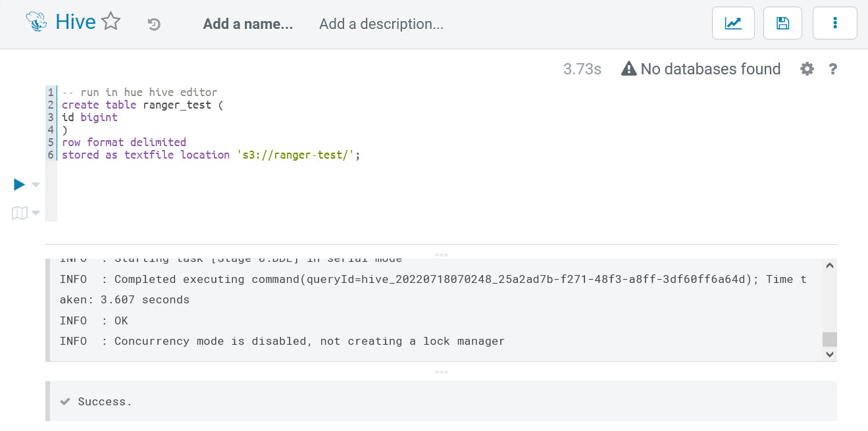Expand the dropdown arrow beside the map icon
868x431 pixels.
pyautogui.click(x=36, y=213)
